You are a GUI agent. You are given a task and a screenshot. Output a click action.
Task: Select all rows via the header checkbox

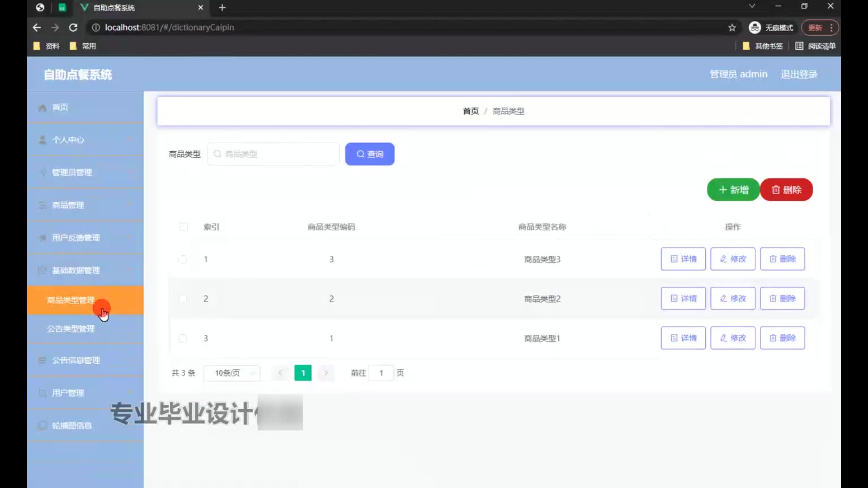coord(184,227)
